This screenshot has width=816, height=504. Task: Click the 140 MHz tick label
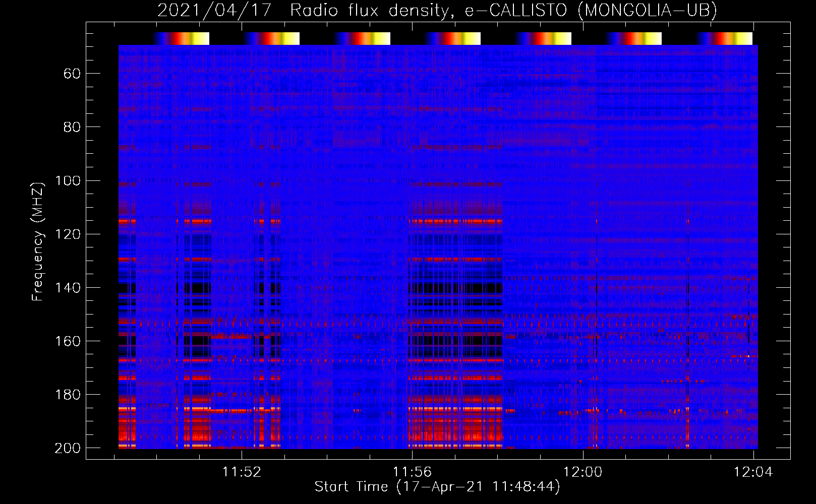pos(68,287)
